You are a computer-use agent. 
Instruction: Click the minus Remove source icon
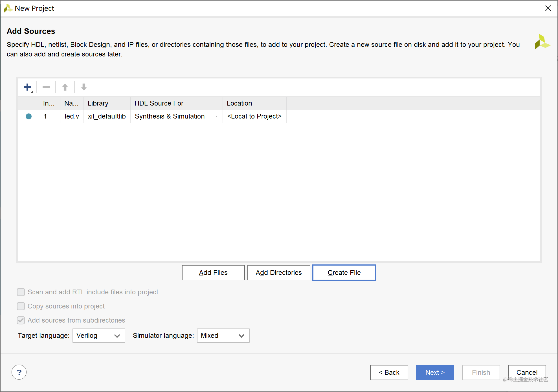46,87
